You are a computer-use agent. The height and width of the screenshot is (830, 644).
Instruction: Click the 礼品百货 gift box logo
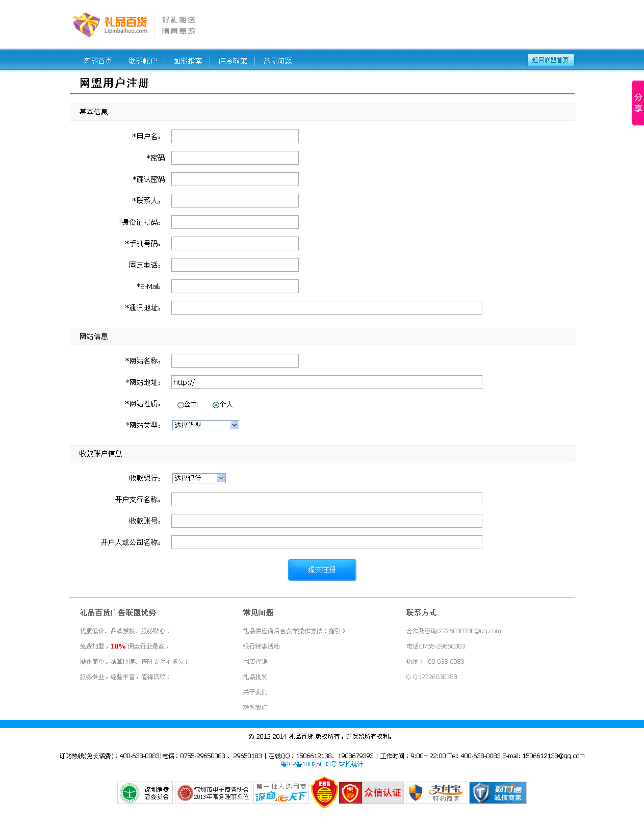[110, 25]
